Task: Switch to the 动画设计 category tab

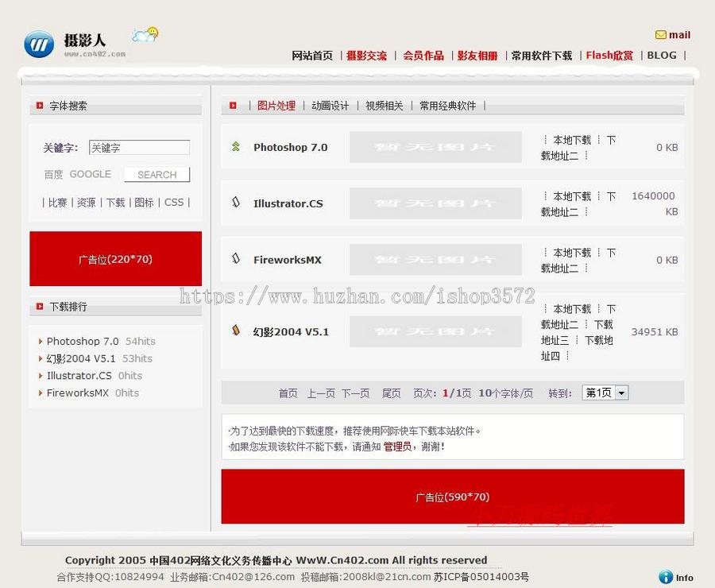Action: 330,104
